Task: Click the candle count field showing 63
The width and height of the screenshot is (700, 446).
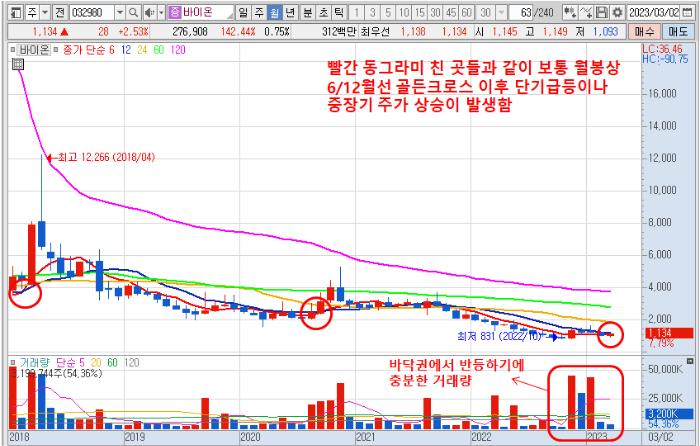Action: pos(521,13)
